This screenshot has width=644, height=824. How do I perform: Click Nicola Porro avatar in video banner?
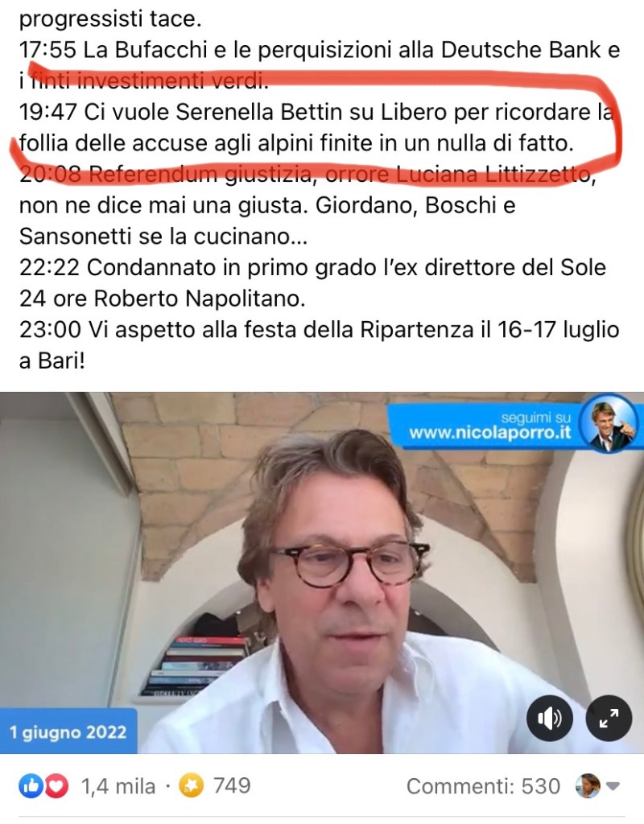tap(611, 423)
